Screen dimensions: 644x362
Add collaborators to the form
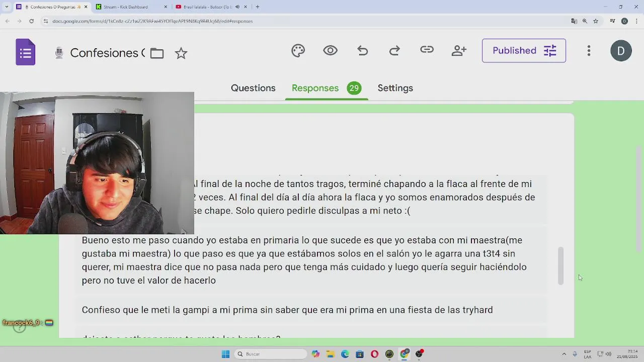pos(459,50)
